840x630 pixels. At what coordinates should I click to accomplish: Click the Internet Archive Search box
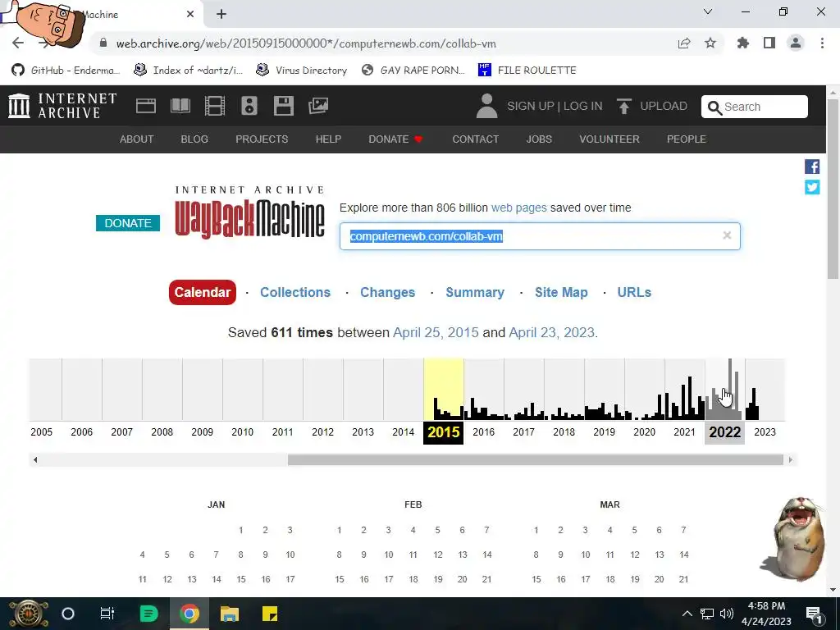[755, 107]
